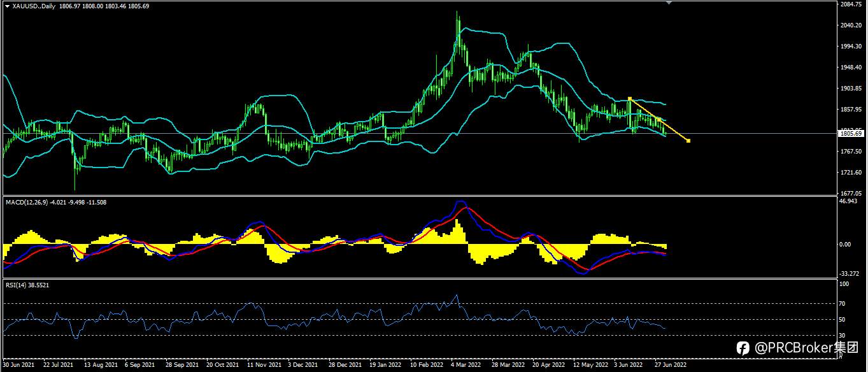This screenshot has width=868, height=372.
Task: Click the 1857.95 price scale value
Action: coord(851,110)
